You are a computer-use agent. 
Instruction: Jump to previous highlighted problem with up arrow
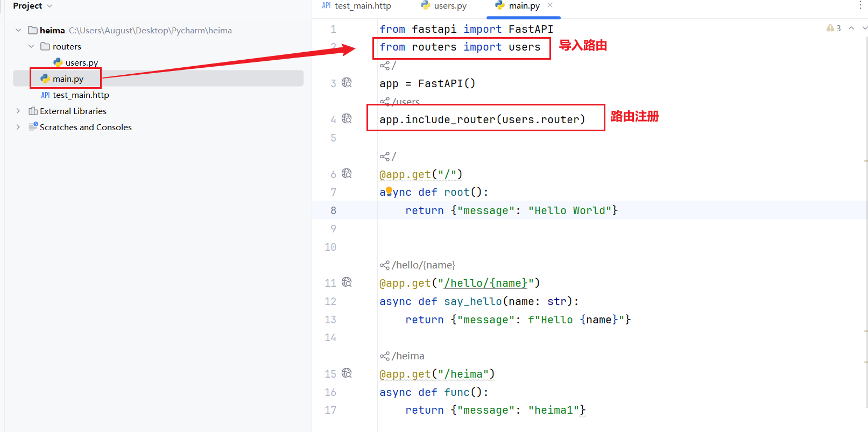click(x=851, y=28)
